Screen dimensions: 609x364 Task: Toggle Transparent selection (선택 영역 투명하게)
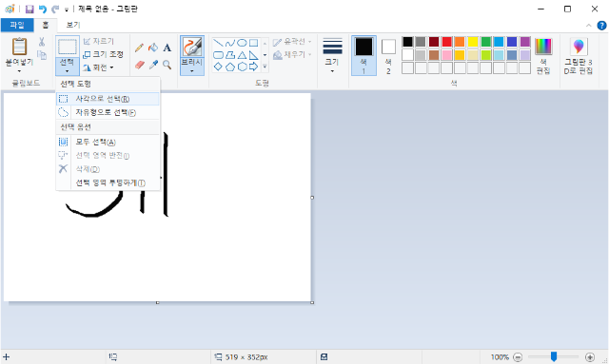pos(108,182)
